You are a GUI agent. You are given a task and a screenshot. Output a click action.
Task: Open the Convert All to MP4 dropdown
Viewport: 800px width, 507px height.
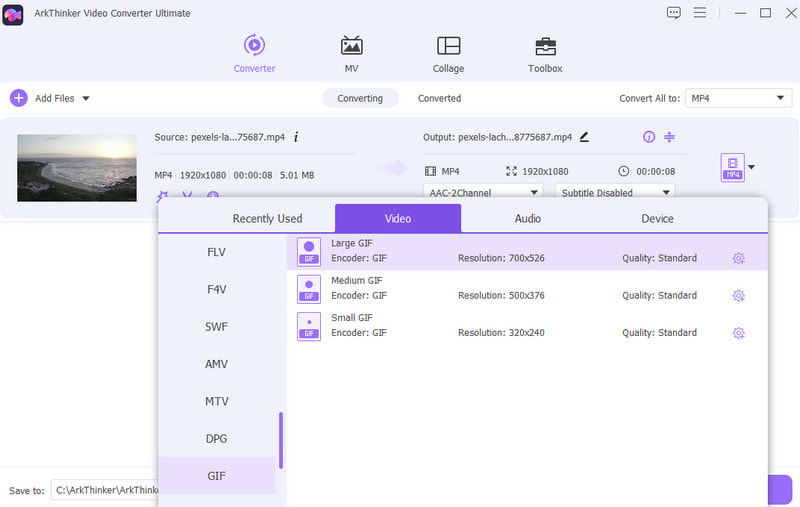738,98
